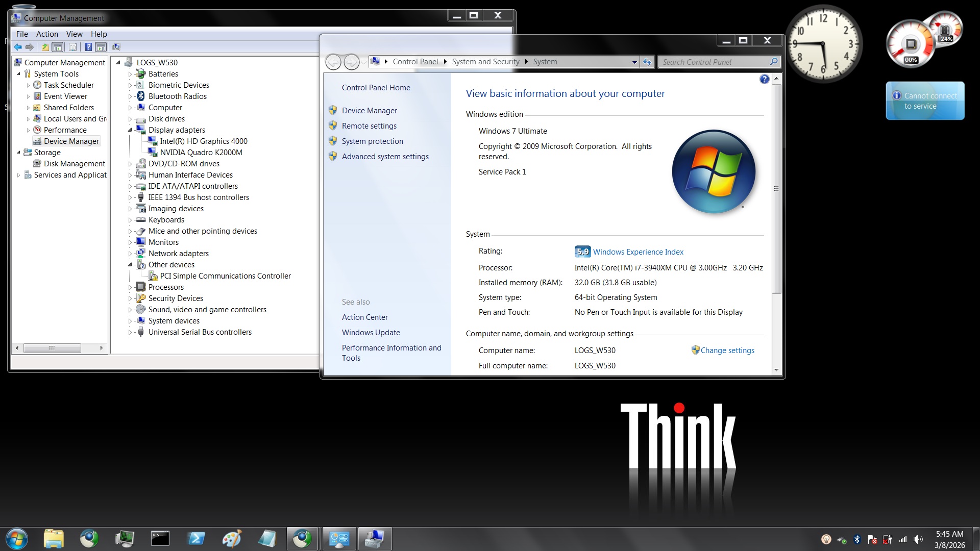Expand the Network adapters node

click(130, 254)
